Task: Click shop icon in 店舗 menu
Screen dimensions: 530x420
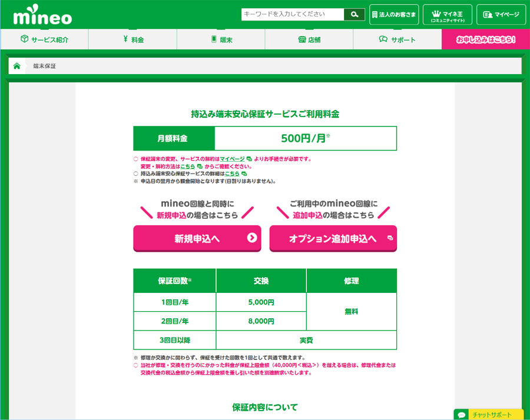Action: point(302,39)
